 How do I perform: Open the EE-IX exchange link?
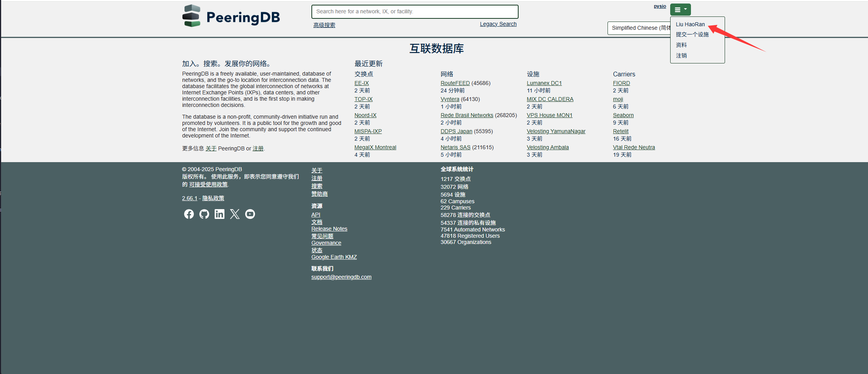click(362, 83)
